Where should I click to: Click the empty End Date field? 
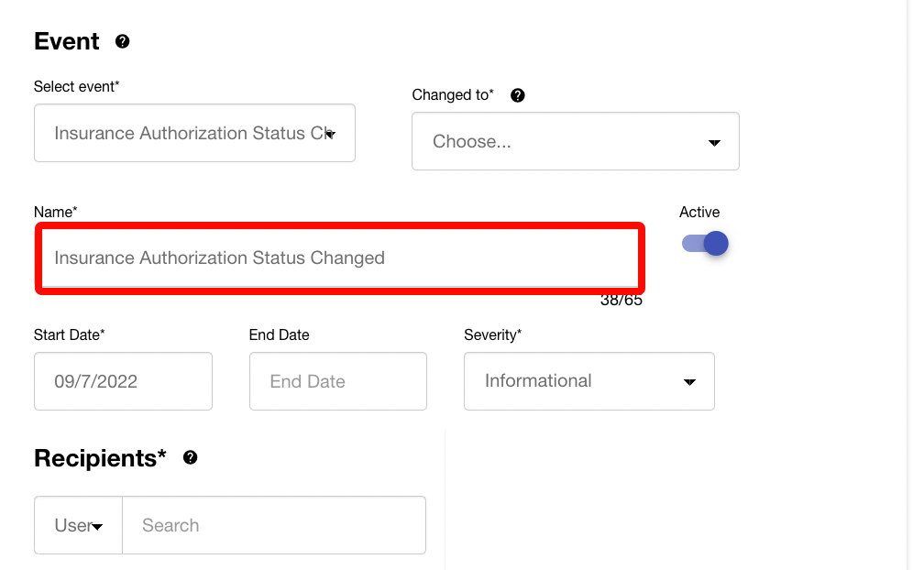click(337, 381)
